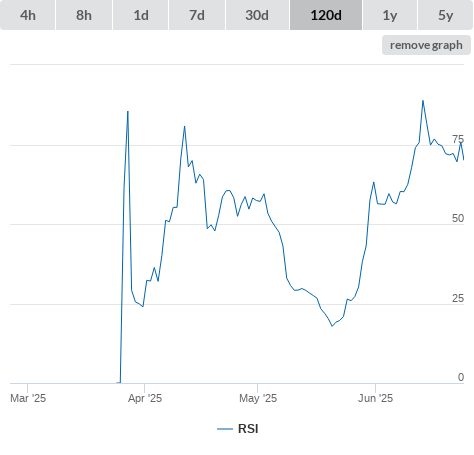Screen dimensions: 474x455
Task: Click the remove graph button
Action: [426, 45]
